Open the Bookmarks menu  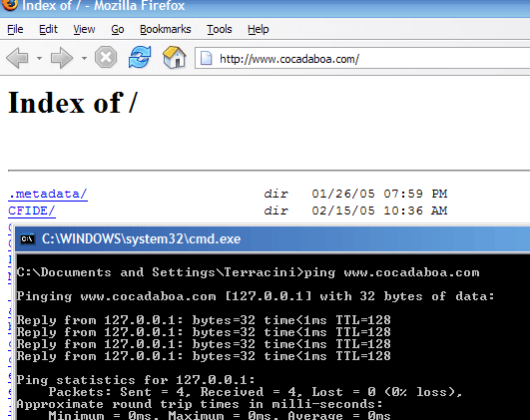point(166,29)
